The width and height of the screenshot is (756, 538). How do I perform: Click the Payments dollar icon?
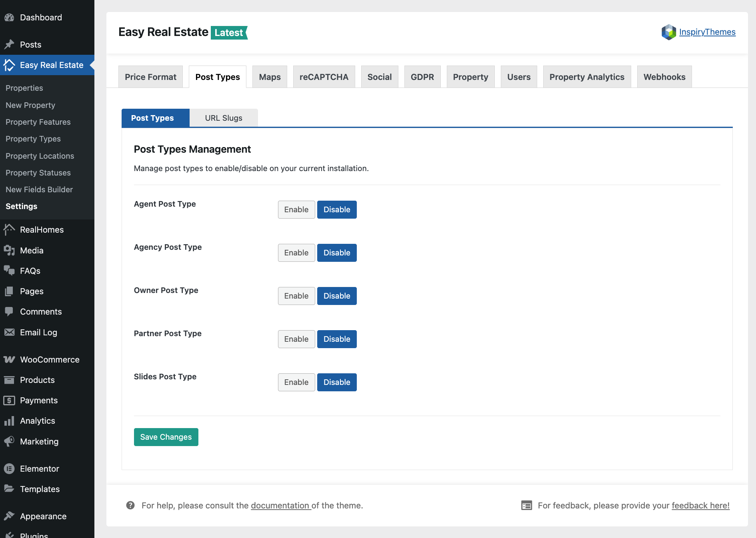[9, 400]
